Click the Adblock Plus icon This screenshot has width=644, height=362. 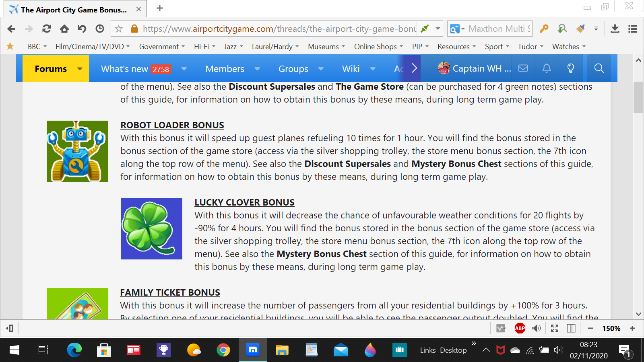click(520, 328)
